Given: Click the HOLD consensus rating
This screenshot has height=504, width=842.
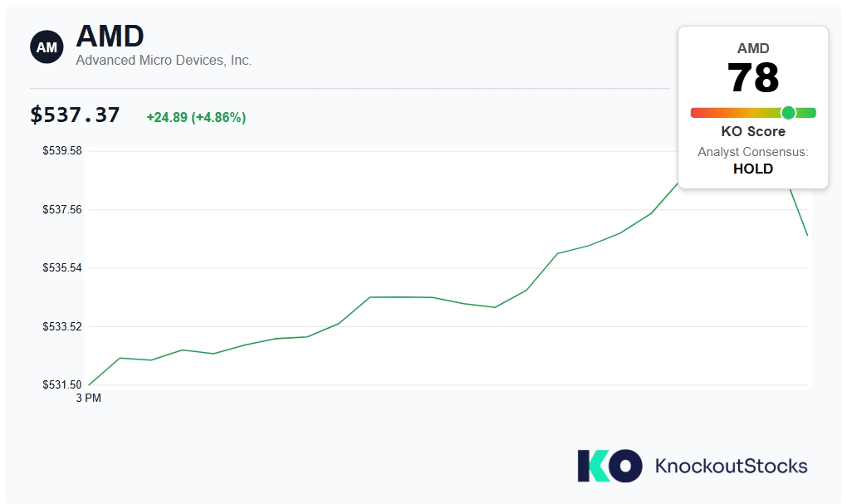Looking at the screenshot, I should click(753, 169).
